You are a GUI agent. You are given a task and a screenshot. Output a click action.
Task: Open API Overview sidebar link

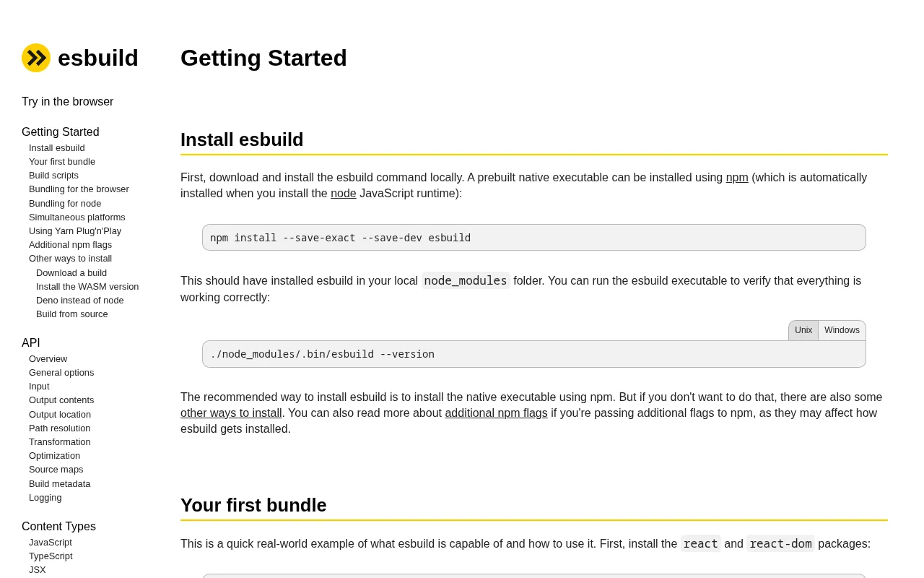click(x=48, y=359)
